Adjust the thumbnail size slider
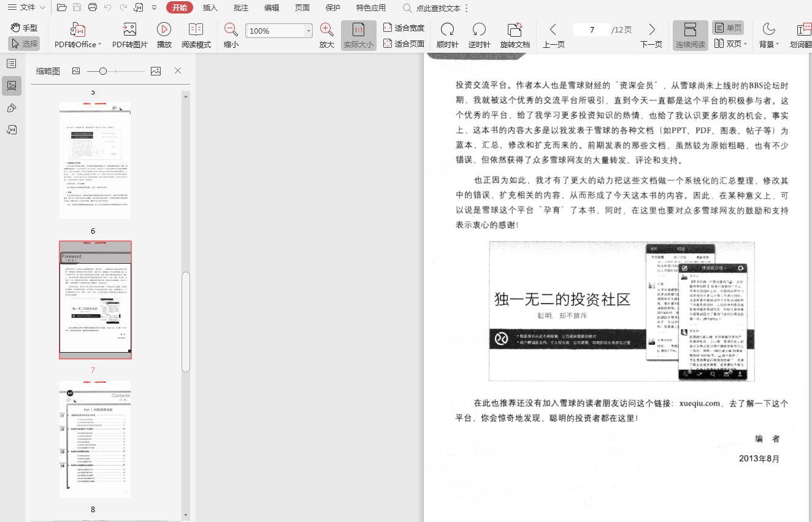The height and width of the screenshot is (522, 812). coord(103,71)
